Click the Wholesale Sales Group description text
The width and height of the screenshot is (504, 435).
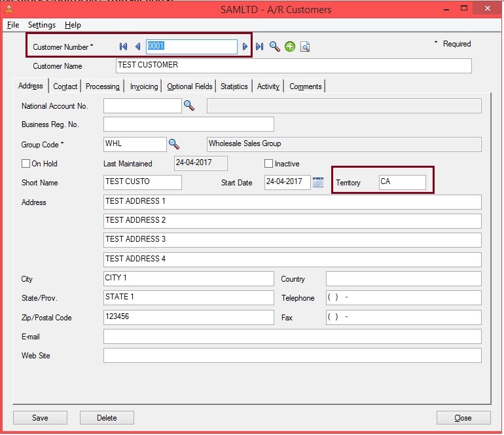click(245, 143)
